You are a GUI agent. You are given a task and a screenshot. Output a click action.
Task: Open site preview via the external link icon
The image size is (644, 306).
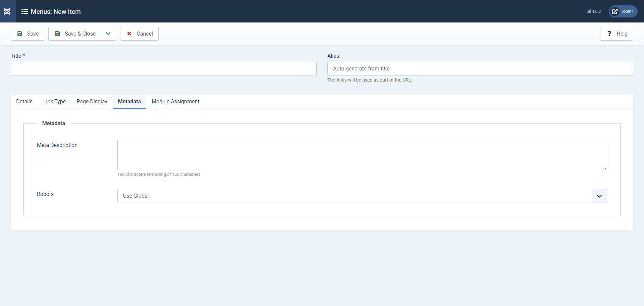click(615, 11)
